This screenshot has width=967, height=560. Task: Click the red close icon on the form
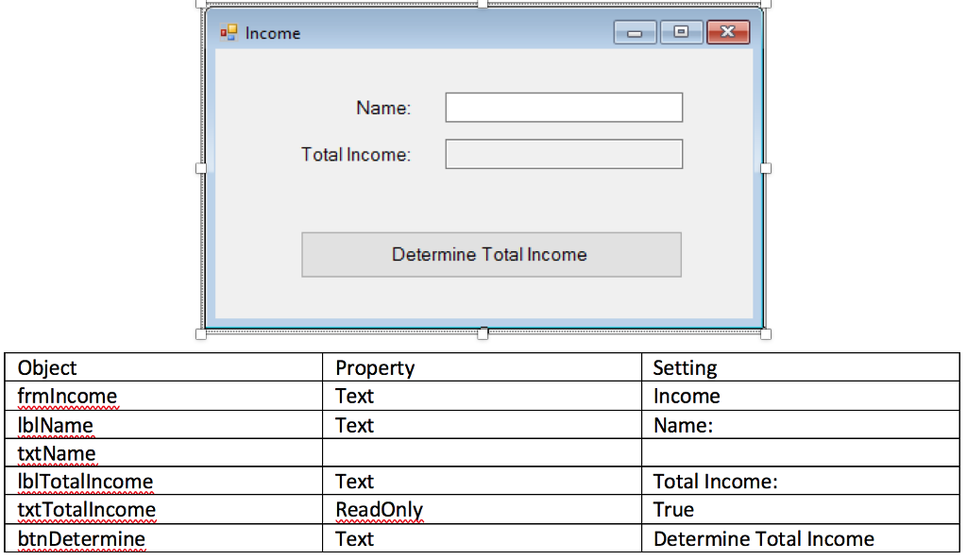[x=727, y=31]
